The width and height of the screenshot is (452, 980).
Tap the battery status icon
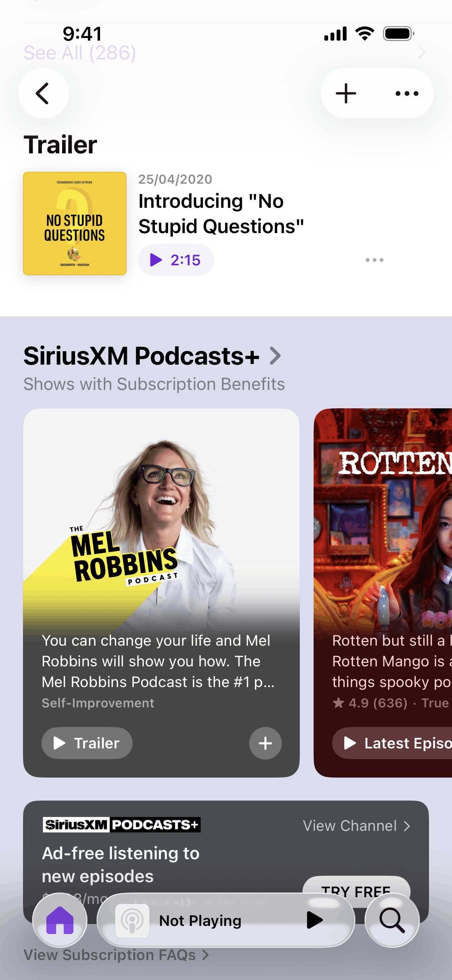[x=399, y=34]
